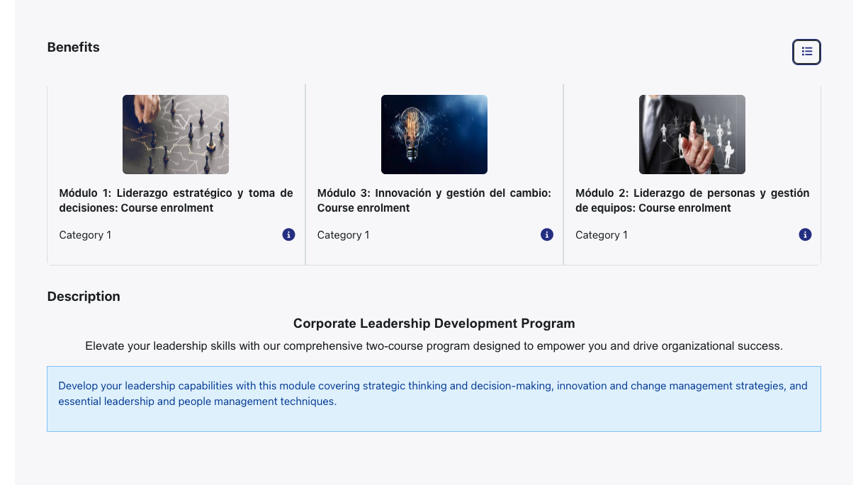Open info icon for Módulo 3 card
The image size is (868, 485).
(547, 234)
